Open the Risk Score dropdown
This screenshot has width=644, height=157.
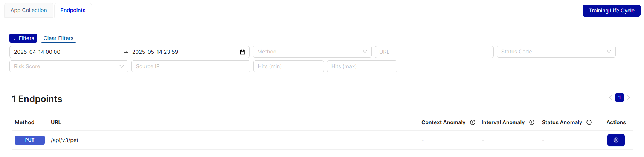tap(69, 66)
